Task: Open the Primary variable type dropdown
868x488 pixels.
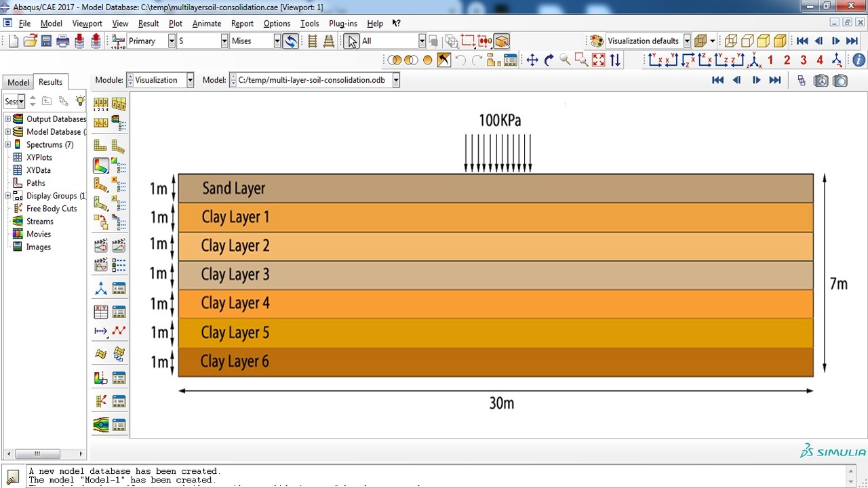Action: 171,41
